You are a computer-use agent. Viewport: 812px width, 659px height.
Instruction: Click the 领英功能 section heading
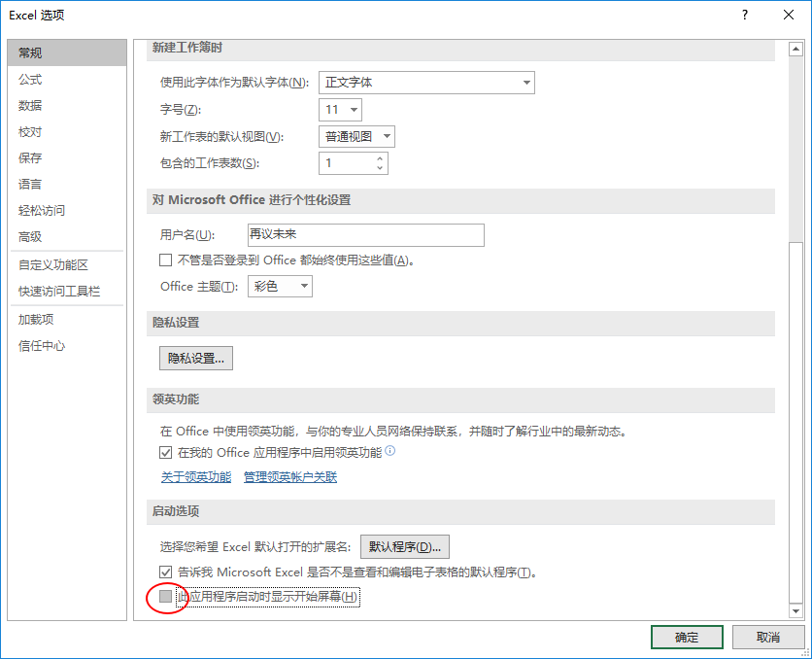[176, 399]
